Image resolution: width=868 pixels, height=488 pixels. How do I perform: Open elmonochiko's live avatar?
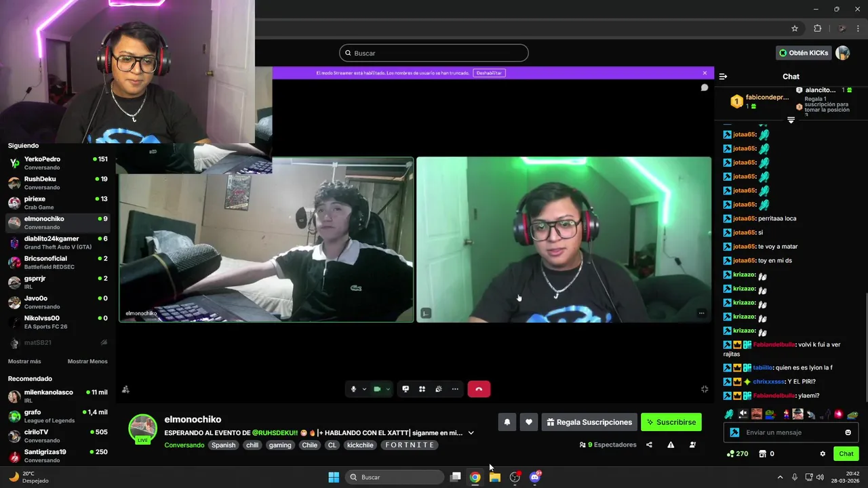tap(143, 429)
